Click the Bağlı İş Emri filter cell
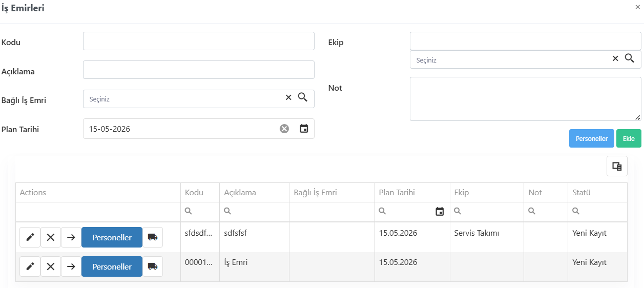Viewport: 644px width, 288px height. pyautogui.click(x=332, y=212)
